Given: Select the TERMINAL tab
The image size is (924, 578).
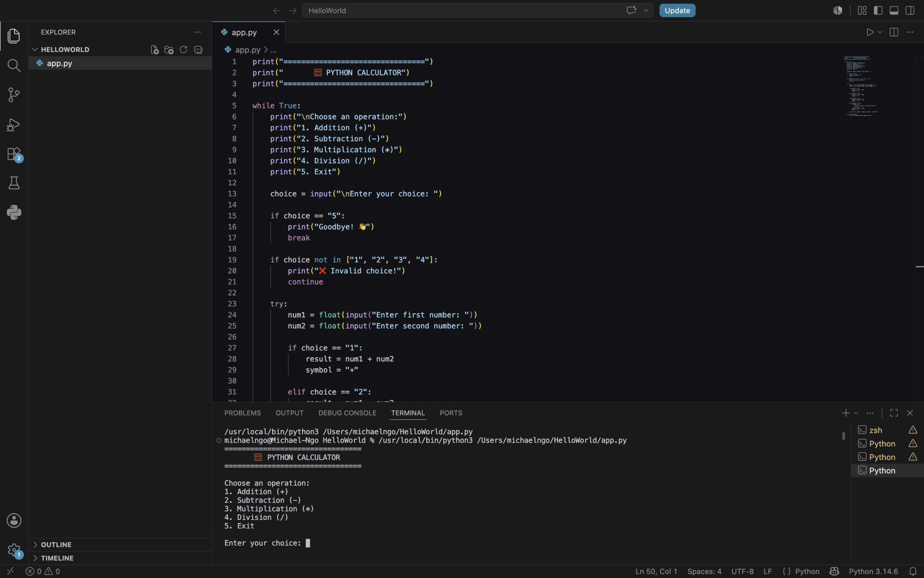Looking at the screenshot, I should point(408,413).
